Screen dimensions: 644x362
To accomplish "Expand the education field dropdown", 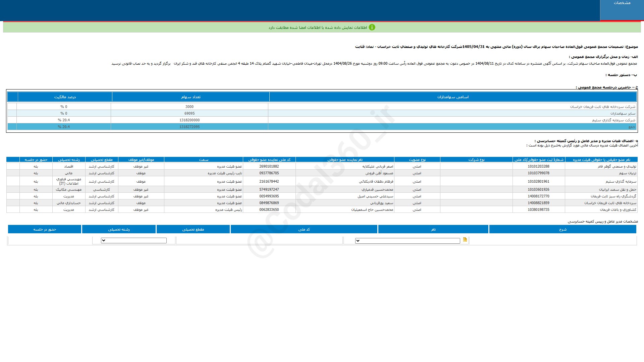I will [x=133, y=241].
